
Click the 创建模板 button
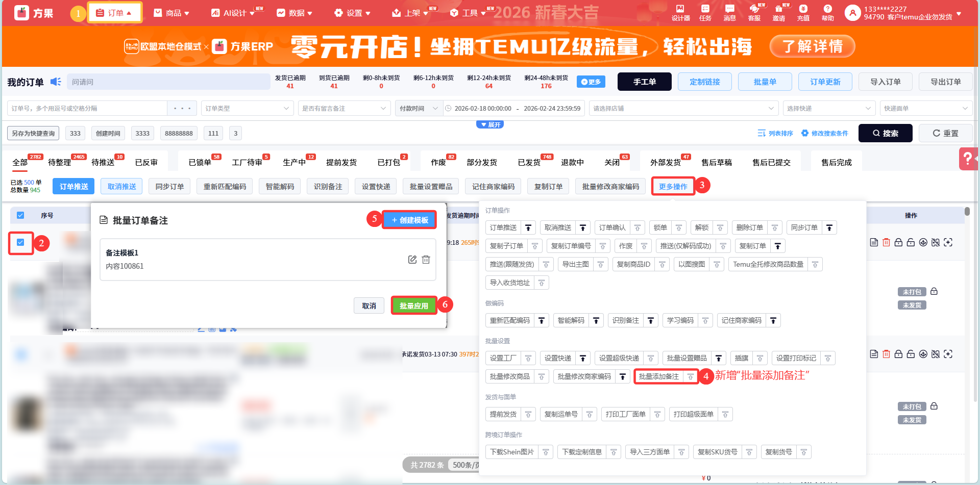pos(409,220)
